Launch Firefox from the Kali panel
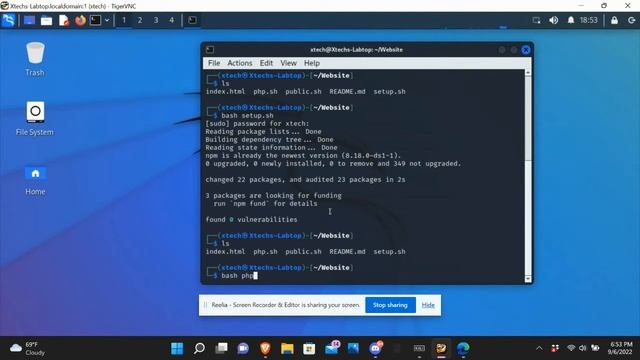 (x=80, y=20)
